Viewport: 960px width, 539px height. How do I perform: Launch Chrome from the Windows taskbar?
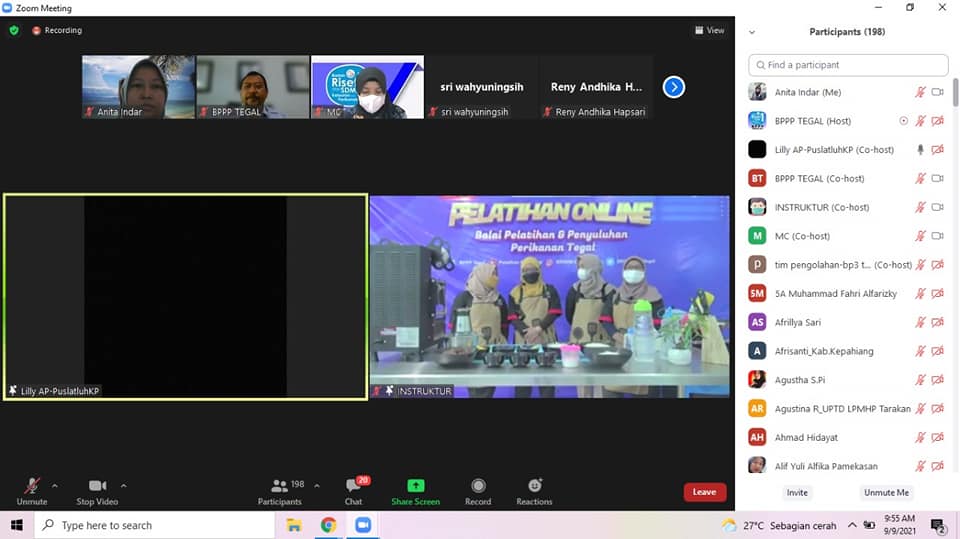(x=328, y=525)
